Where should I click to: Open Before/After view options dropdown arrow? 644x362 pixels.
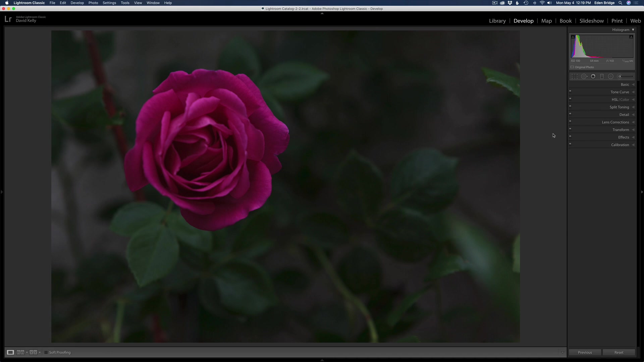click(40, 352)
